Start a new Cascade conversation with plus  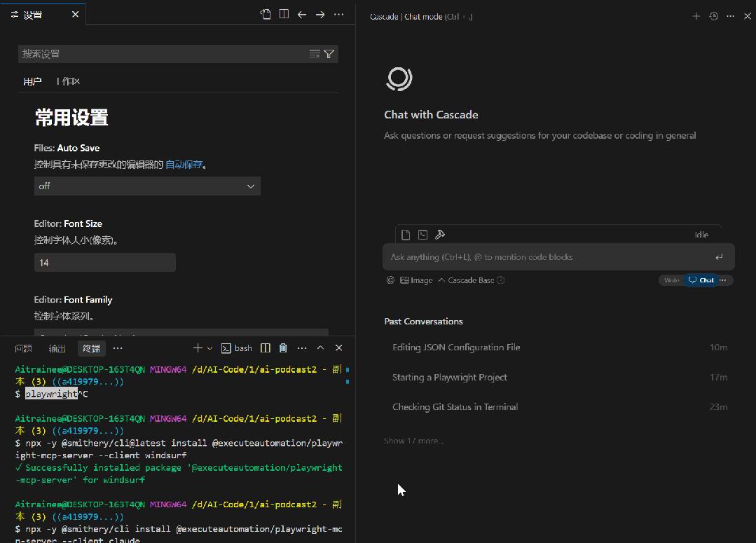click(x=696, y=16)
